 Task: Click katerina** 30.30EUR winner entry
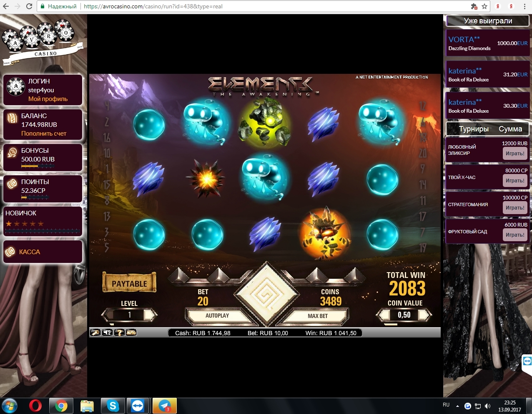click(487, 106)
